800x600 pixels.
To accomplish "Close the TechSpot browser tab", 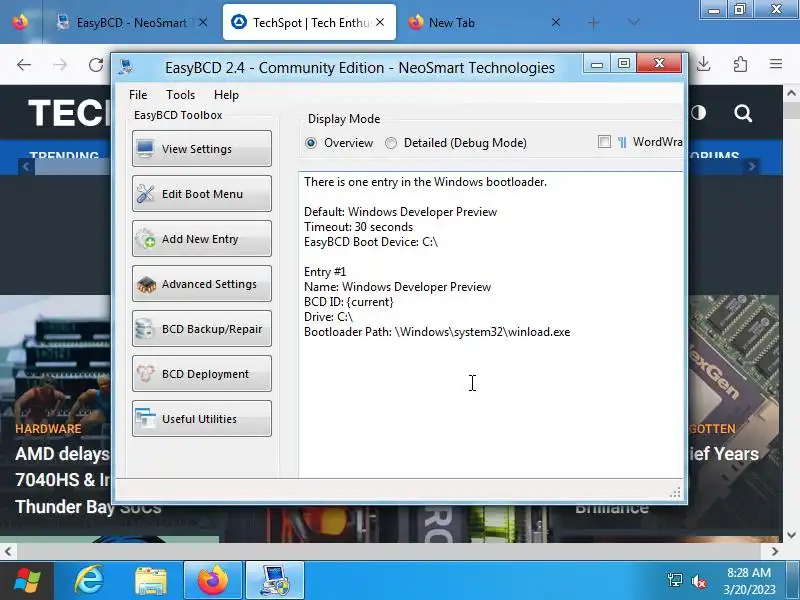I will click(380, 22).
